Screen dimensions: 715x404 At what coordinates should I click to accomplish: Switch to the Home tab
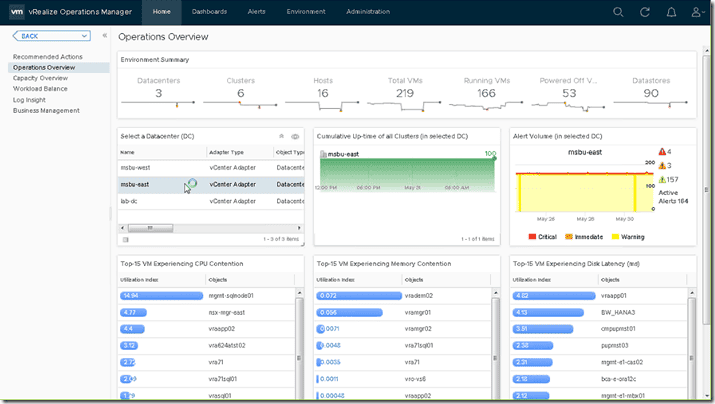pyautogui.click(x=162, y=12)
